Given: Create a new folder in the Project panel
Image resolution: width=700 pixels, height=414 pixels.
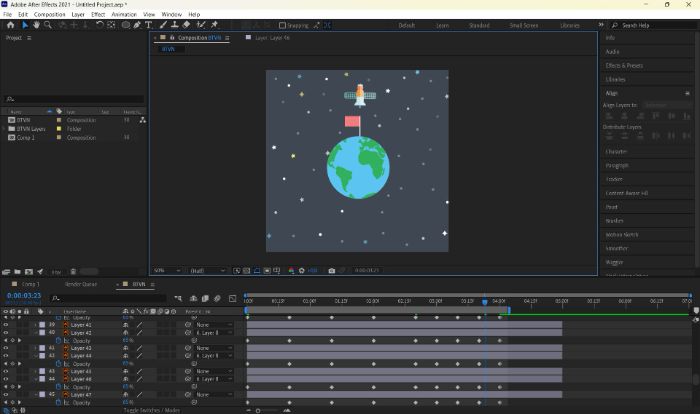Looking at the screenshot, I should pyautogui.click(x=17, y=272).
